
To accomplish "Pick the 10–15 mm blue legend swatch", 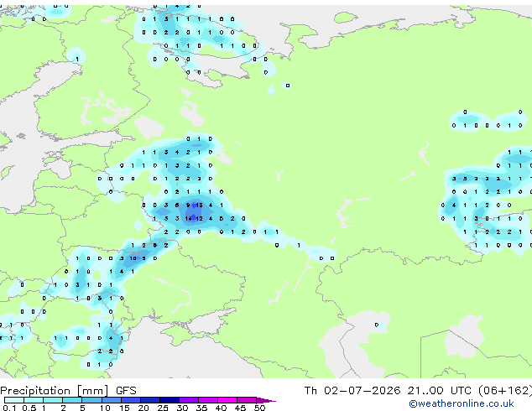I will [x=112, y=400].
